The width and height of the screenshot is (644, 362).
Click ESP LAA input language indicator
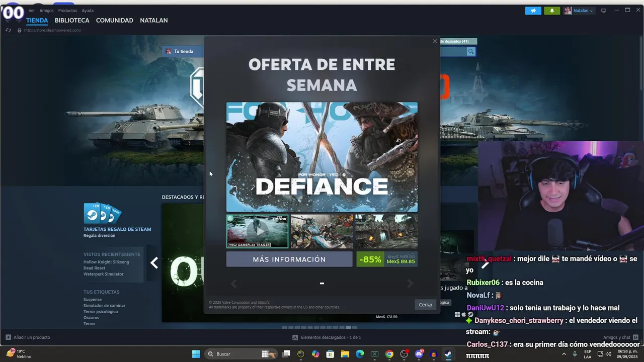[588, 354]
